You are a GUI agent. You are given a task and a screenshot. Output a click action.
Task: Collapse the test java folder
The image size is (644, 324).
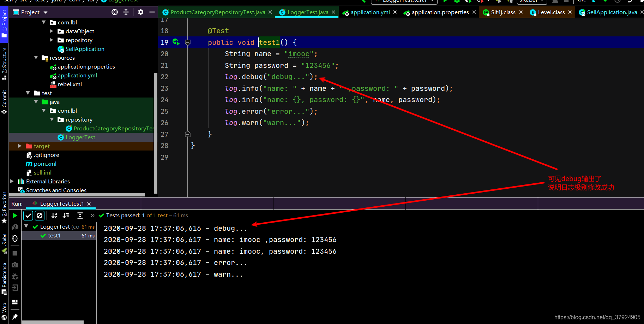(36, 102)
